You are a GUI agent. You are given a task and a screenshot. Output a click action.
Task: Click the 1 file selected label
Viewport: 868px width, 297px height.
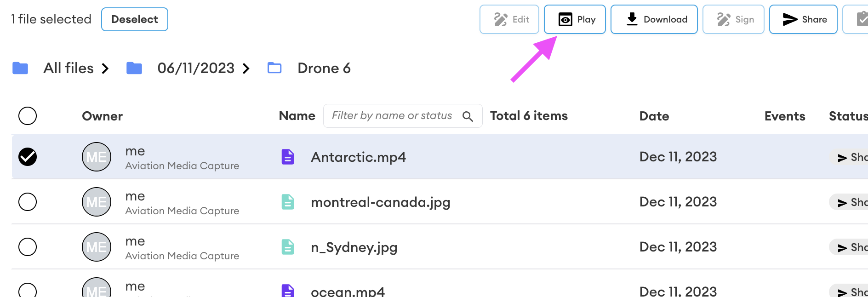pos(51,19)
